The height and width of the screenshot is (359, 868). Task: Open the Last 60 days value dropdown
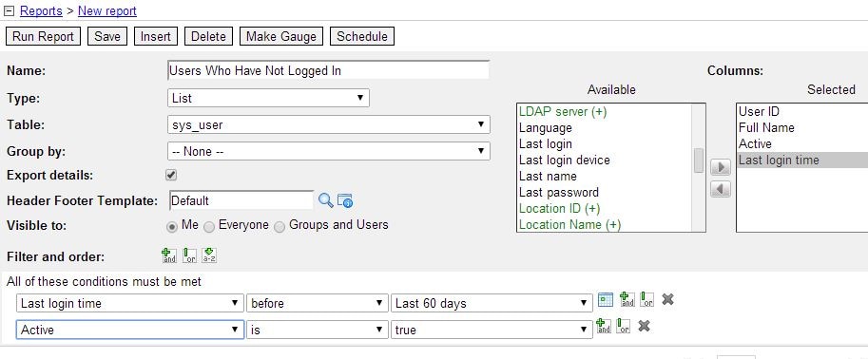[x=492, y=303]
